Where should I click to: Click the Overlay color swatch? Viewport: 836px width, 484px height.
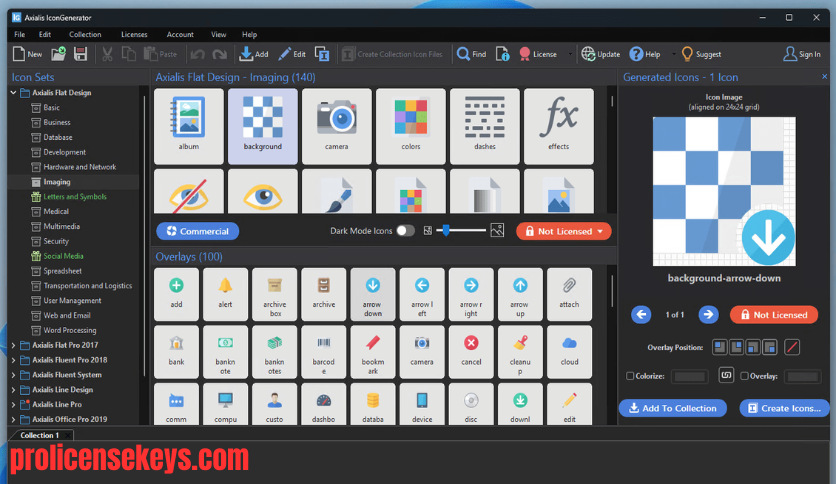tap(802, 376)
